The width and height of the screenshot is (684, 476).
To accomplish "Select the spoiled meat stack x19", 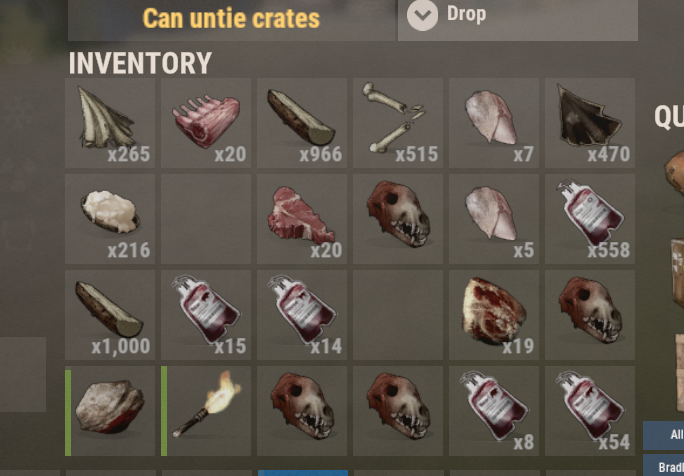I will pyautogui.click(x=494, y=315).
